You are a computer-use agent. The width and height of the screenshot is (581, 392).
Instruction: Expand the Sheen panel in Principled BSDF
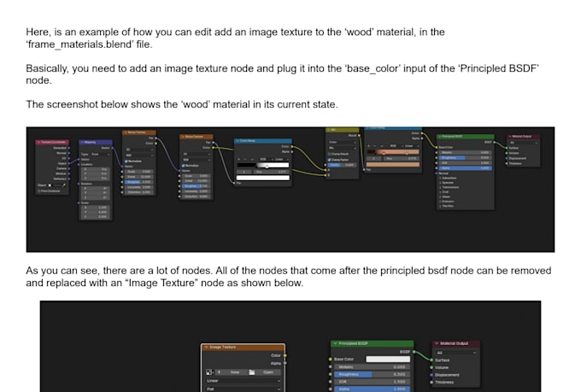pyautogui.click(x=441, y=196)
